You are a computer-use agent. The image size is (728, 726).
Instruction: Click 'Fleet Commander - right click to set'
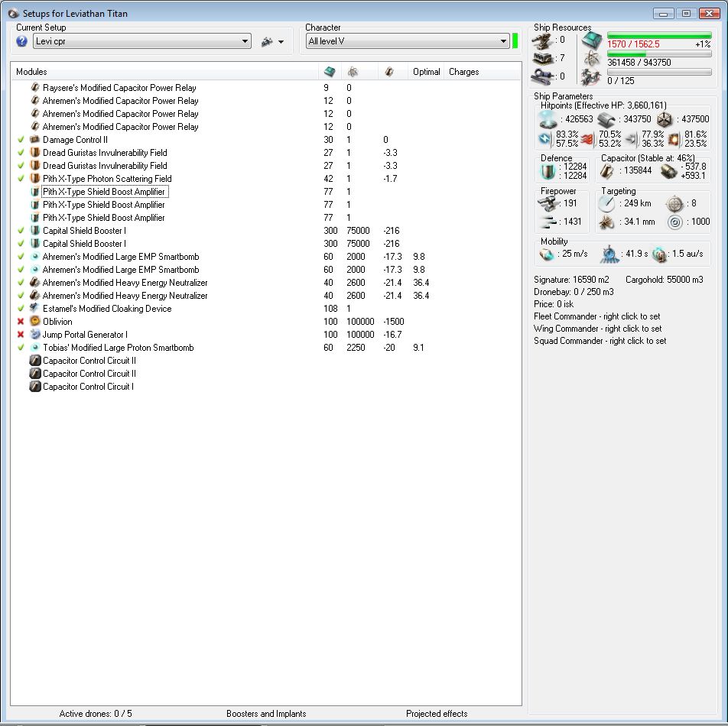596,316
